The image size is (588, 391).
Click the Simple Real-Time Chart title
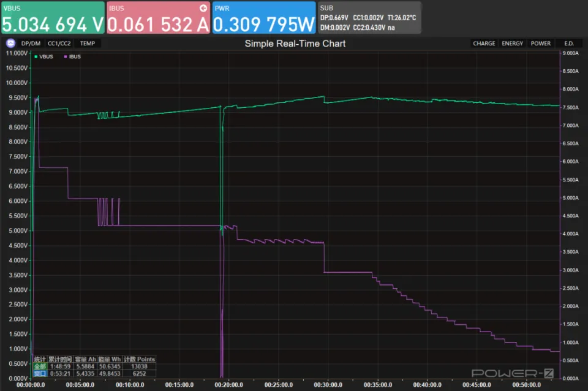tap(295, 44)
